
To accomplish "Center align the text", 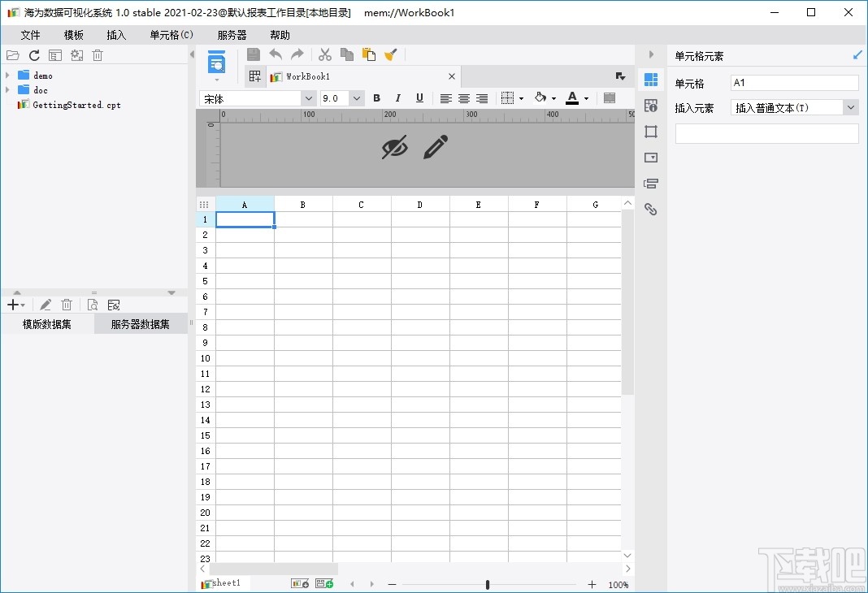I will [x=464, y=98].
